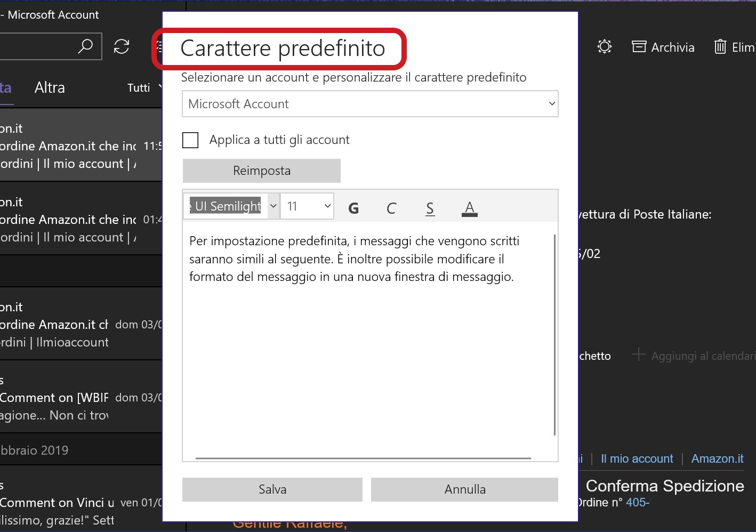Click in the sample text preview area
Screen dimensions: 756x532
click(368, 341)
